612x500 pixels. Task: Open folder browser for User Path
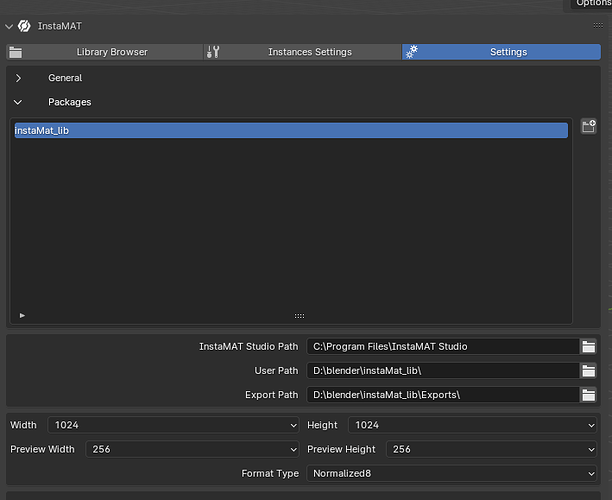(589, 371)
